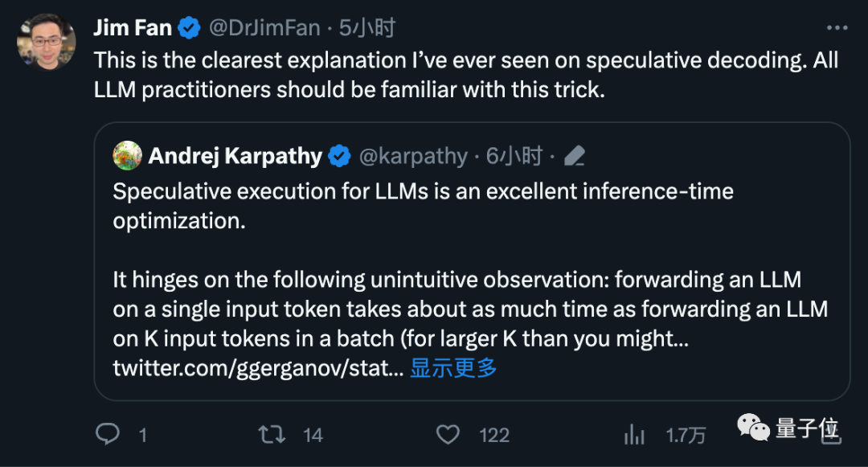Viewport: 868px width, 467px height.
Task: Open the reply icon on Jim Fan's tweet
Action: click(x=108, y=435)
